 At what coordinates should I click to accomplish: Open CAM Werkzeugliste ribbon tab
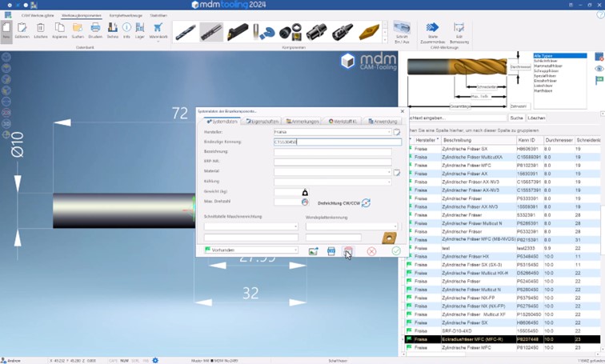[x=38, y=15]
